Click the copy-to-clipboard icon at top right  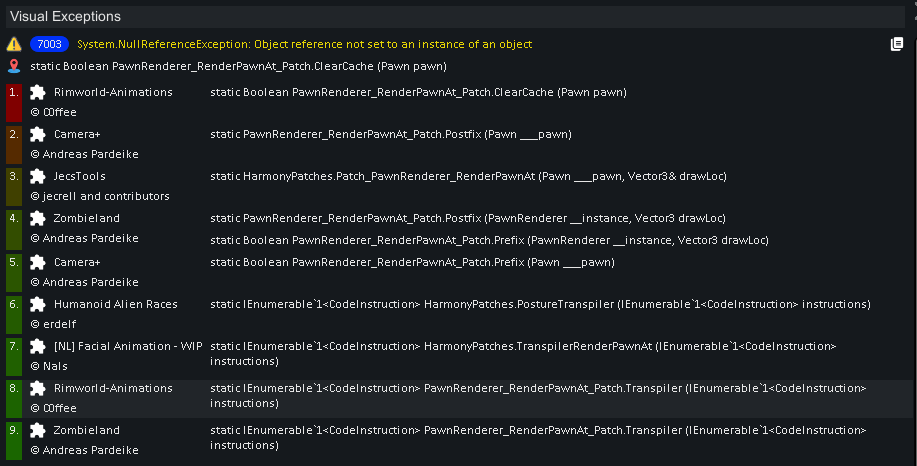tap(897, 44)
